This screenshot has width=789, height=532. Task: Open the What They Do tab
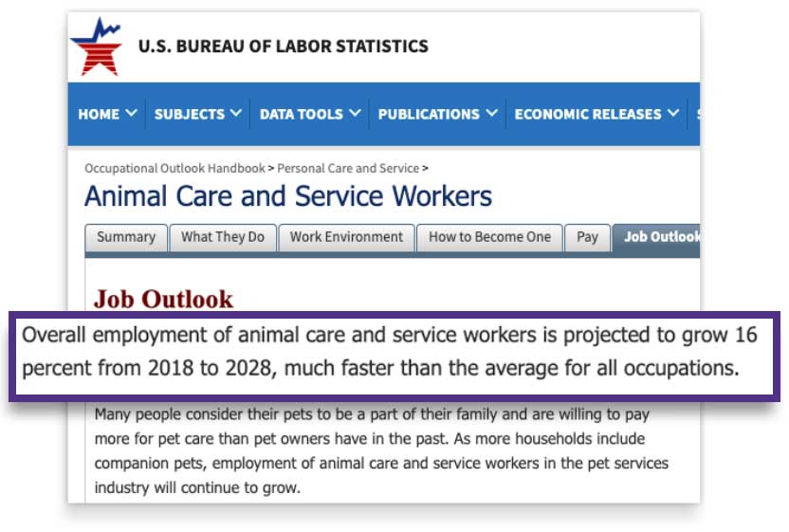coord(223,237)
